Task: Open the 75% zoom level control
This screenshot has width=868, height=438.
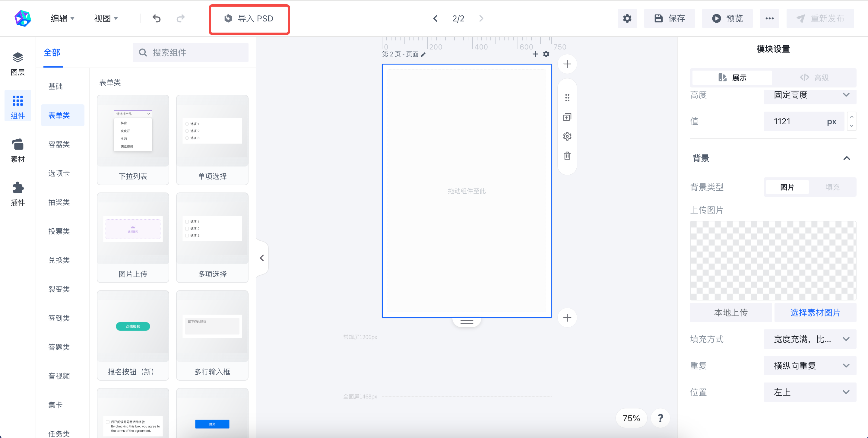Action: (631, 418)
